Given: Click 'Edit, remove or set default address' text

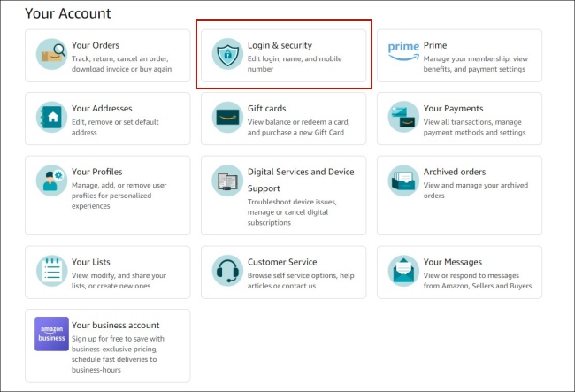Looking at the screenshot, I should pos(115,127).
